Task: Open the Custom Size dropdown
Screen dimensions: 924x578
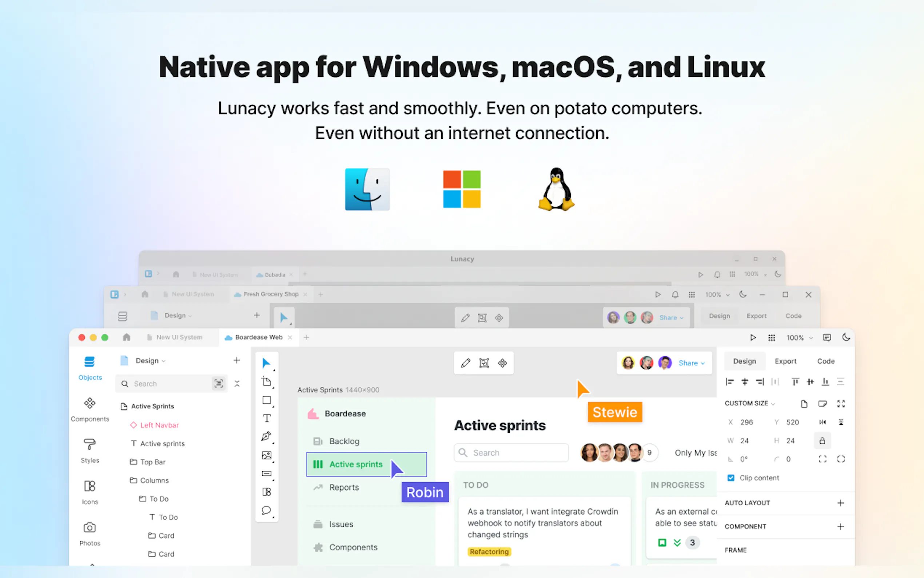Action: click(x=749, y=403)
